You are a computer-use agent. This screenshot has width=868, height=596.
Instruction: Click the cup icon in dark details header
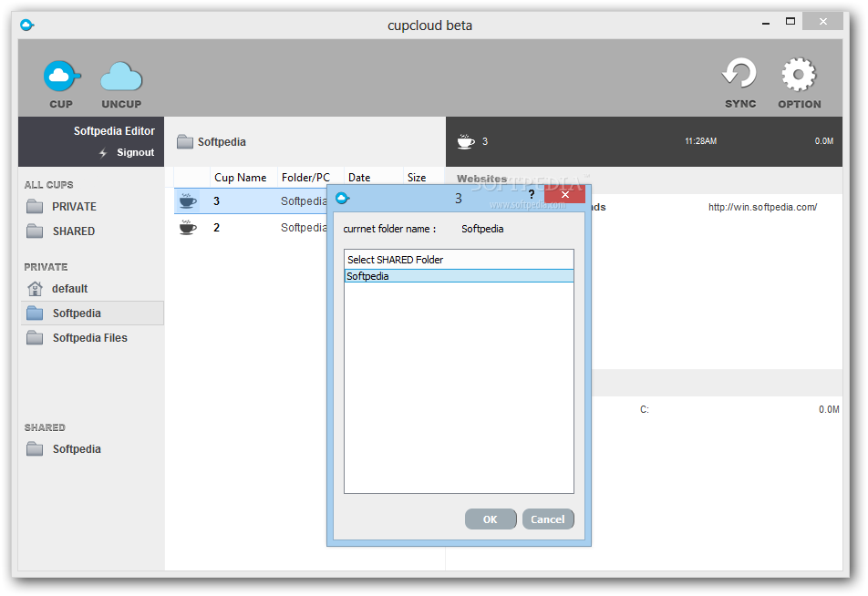[x=466, y=141]
